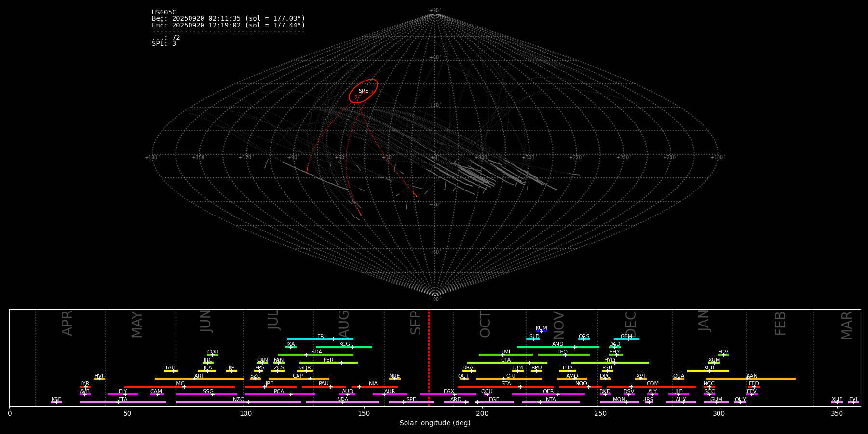The width and height of the screenshot is (868, 434).
Task: Click the SPE shower label in bottom timeline
Action: tap(411, 400)
